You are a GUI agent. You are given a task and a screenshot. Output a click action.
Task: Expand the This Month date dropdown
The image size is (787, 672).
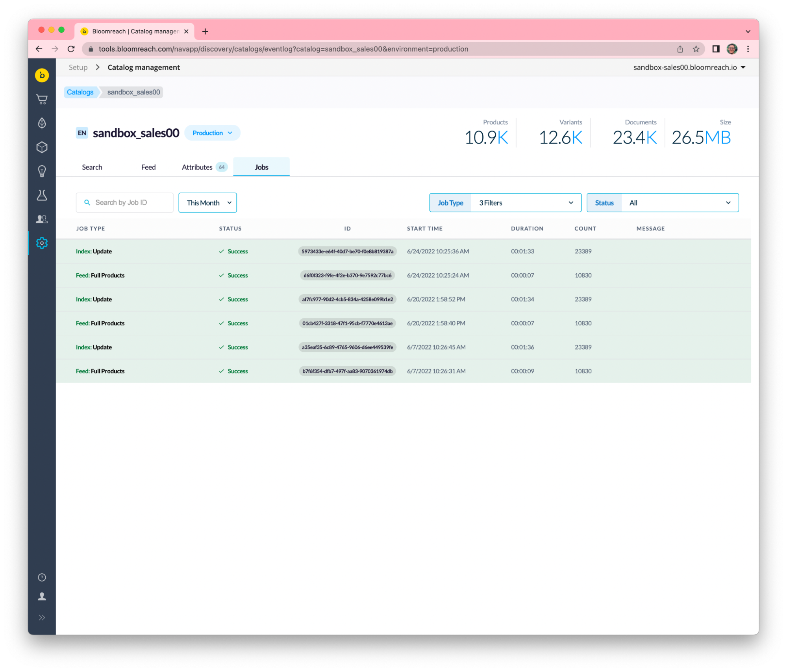click(207, 203)
